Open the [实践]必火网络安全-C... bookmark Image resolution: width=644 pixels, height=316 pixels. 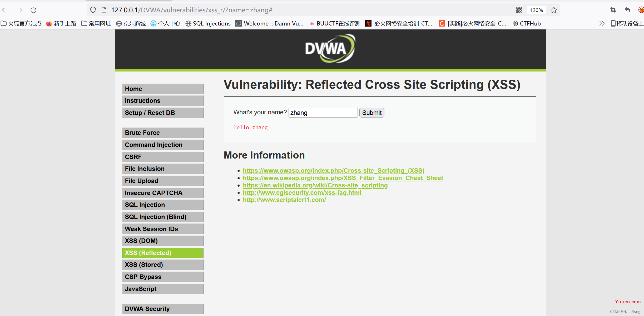coord(473,23)
